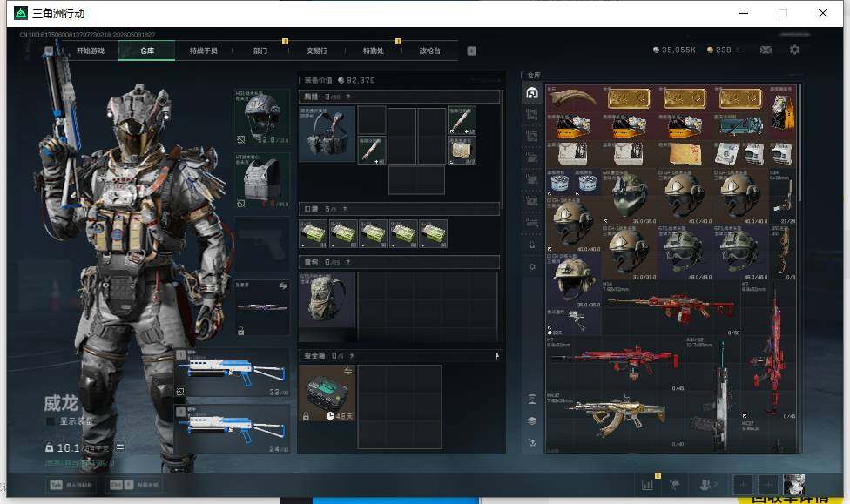Open the warehouse sidebar small gear icon
850x504 pixels.
point(532,266)
